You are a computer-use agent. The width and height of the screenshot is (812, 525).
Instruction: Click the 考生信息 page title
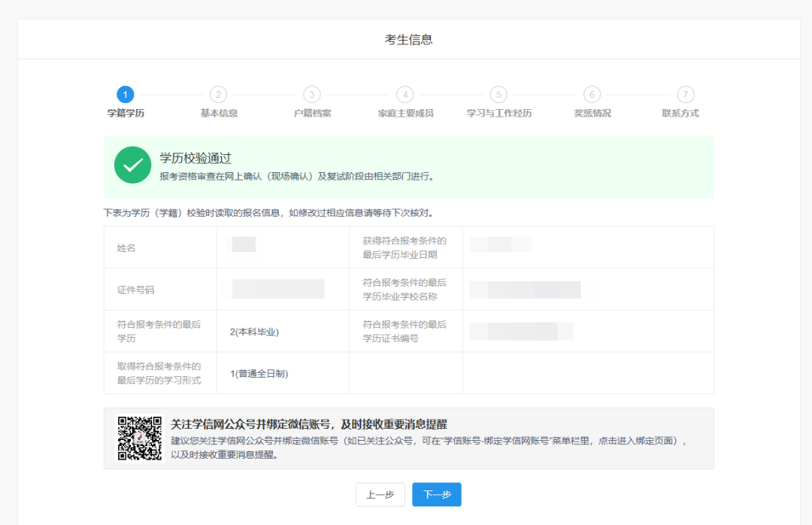408,39
